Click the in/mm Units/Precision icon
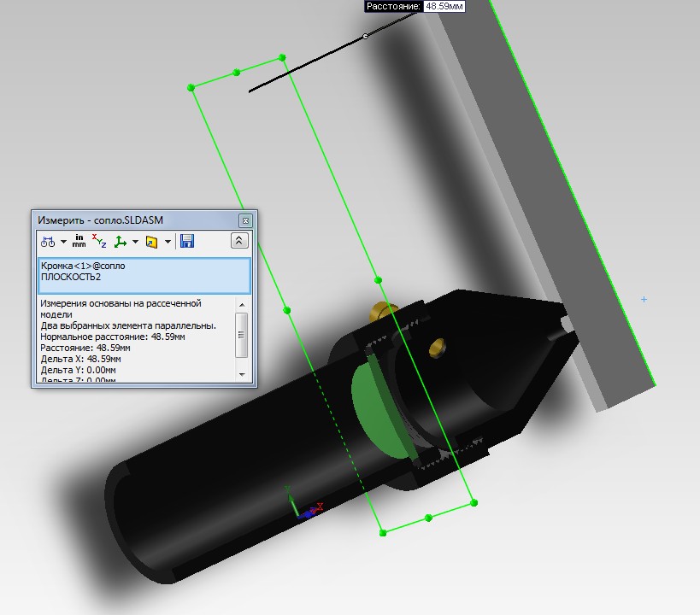 [x=79, y=241]
